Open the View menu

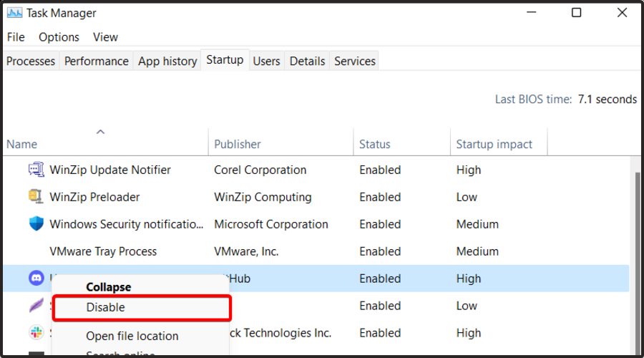click(x=105, y=37)
